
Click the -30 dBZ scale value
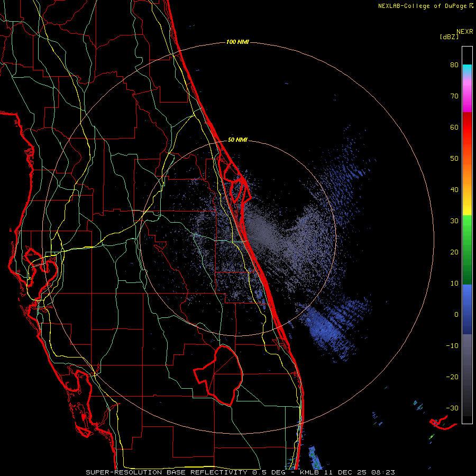452,408
